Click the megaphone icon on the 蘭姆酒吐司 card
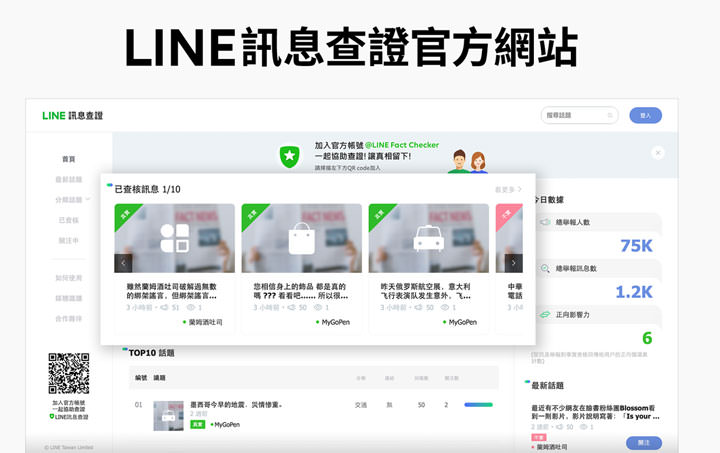This screenshot has height=453, width=720. click(164, 308)
